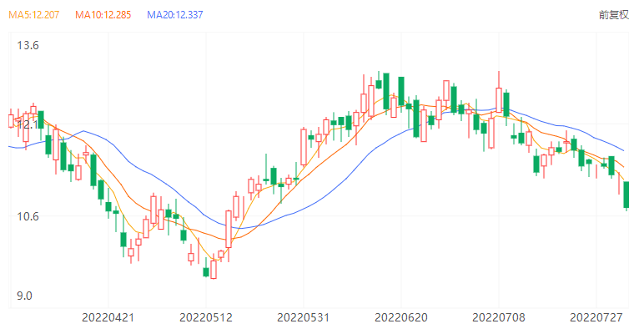
Task: Click the lowest red candlestick near 20220512
Action: pos(214,269)
